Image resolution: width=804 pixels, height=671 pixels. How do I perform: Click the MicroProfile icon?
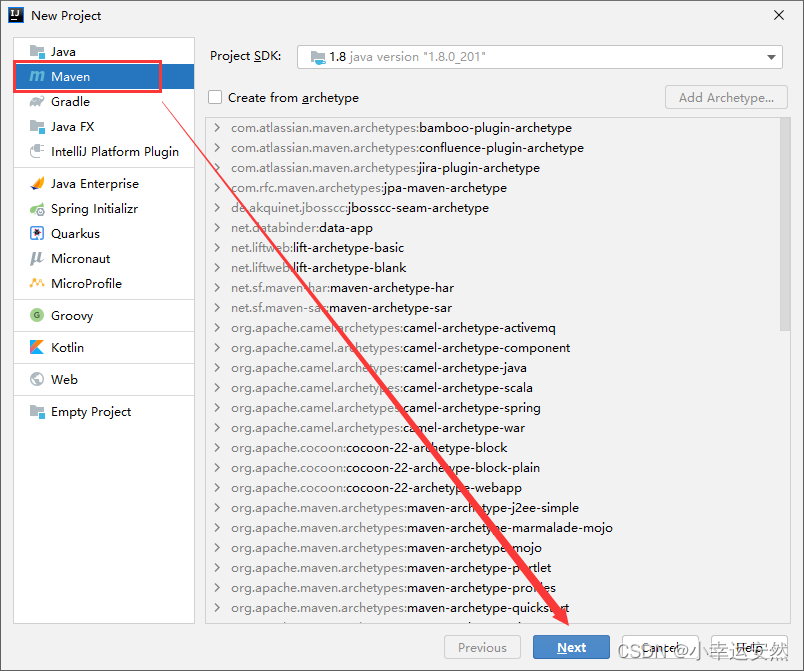(37, 283)
